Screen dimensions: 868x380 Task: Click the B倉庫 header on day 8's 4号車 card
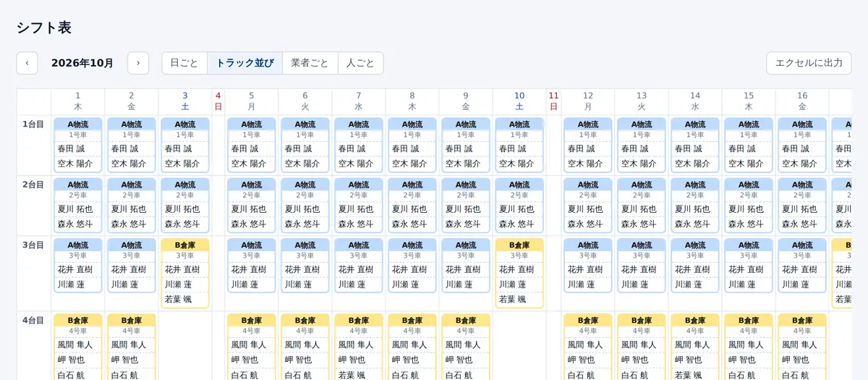(x=412, y=321)
